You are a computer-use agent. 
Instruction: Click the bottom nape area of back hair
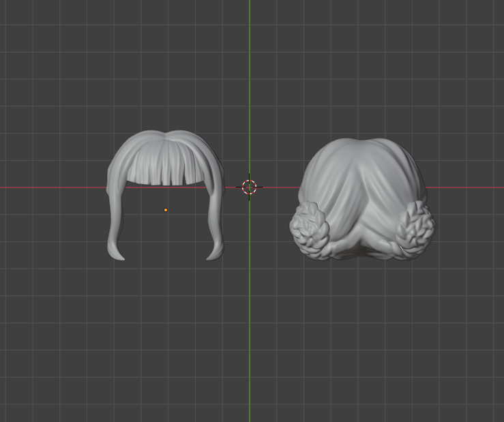click(x=361, y=250)
